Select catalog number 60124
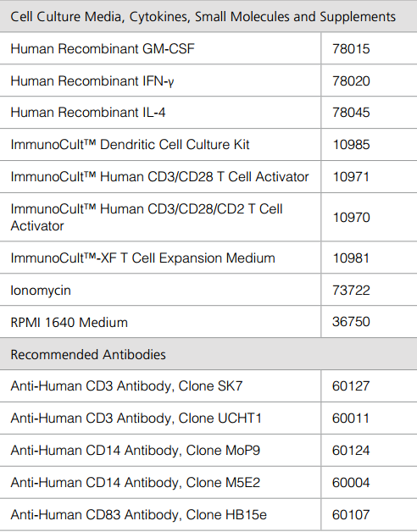Screen dimensions: 417x532 351,450
